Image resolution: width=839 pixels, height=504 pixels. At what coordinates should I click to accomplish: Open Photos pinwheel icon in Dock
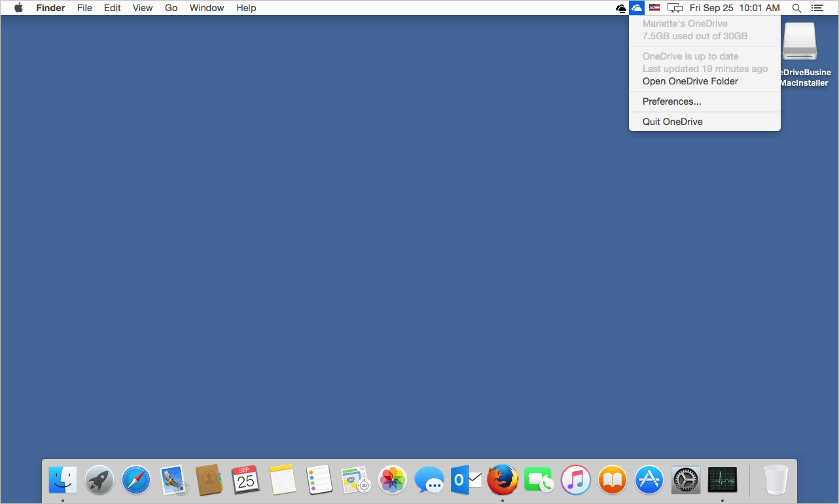coord(393,480)
